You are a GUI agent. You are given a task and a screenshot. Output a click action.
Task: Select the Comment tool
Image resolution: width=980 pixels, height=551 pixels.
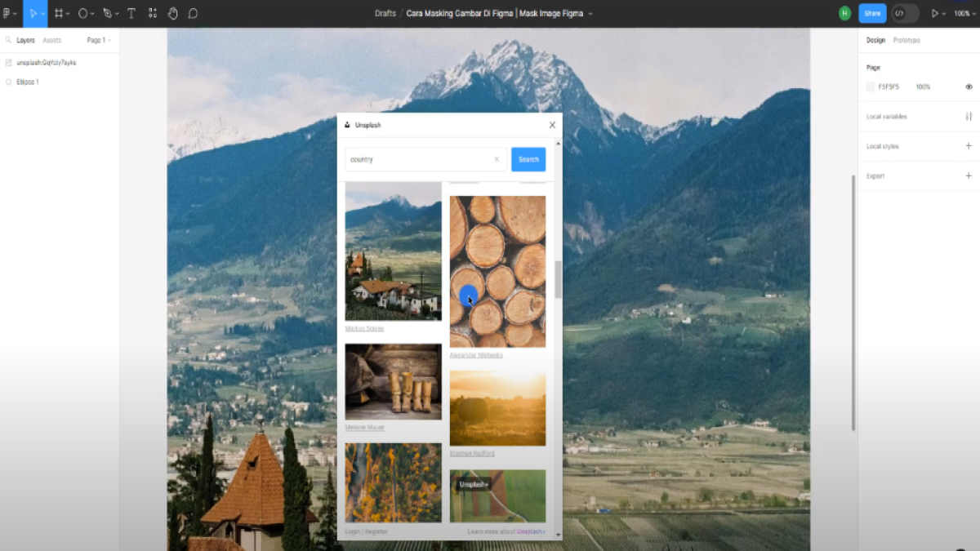pyautogui.click(x=193, y=13)
